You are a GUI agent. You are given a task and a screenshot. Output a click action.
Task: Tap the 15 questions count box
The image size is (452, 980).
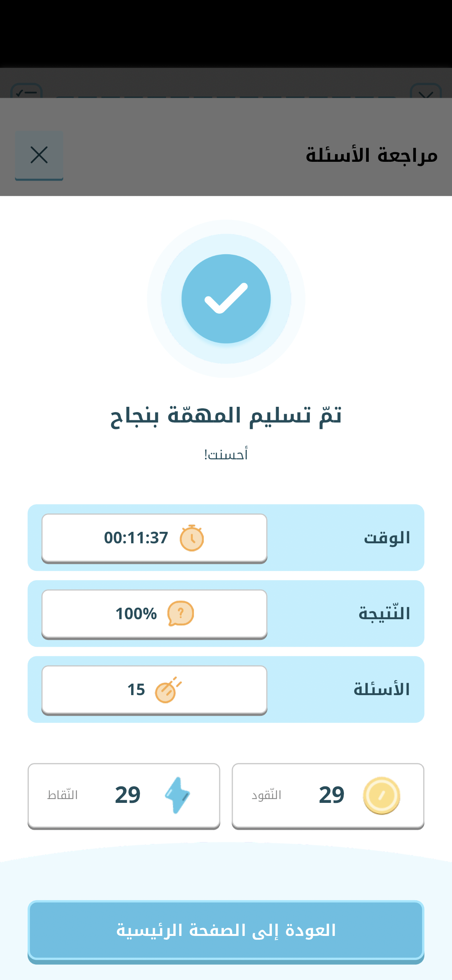click(x=154, y=690)
